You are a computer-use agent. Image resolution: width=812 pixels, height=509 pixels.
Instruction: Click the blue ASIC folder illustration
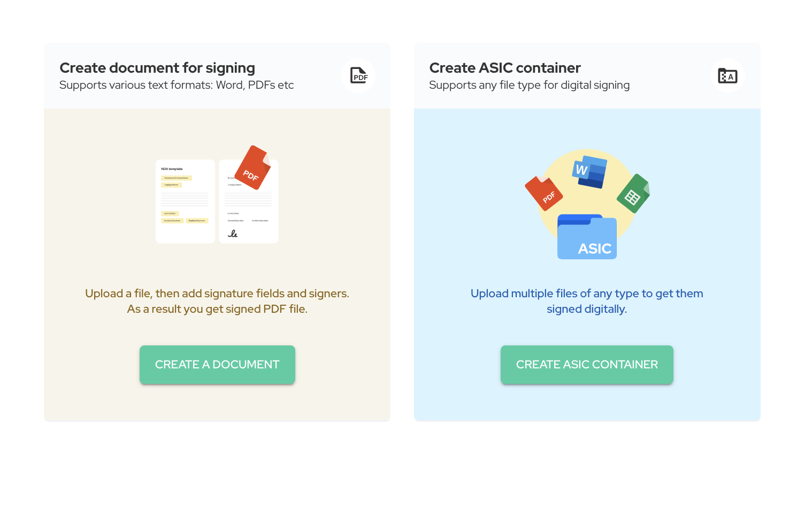click(587, 237)
